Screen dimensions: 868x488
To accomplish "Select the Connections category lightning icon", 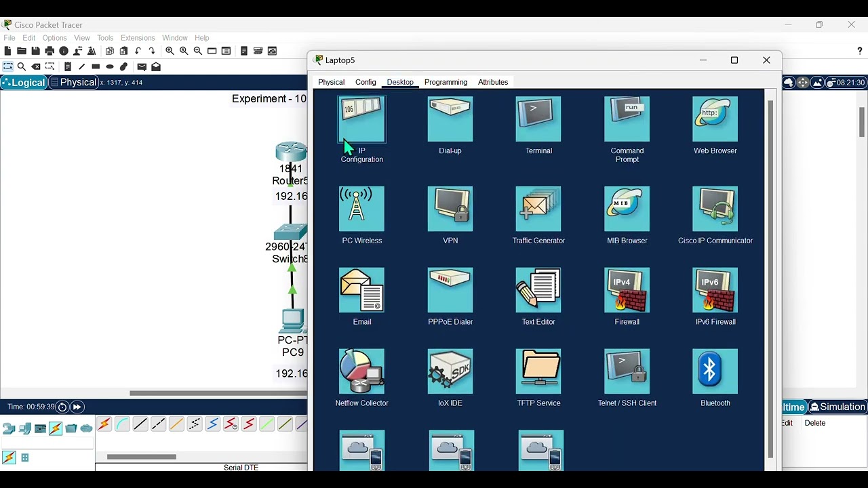I will click(56, 428).
